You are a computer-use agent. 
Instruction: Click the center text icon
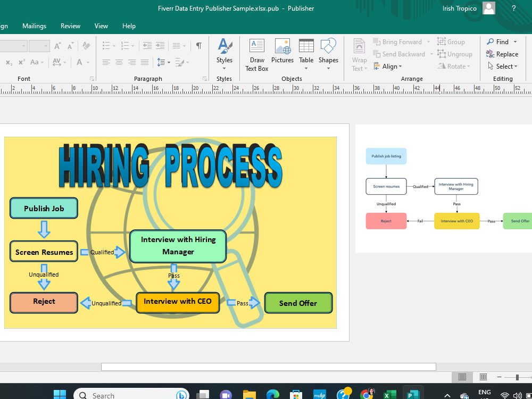119,62
